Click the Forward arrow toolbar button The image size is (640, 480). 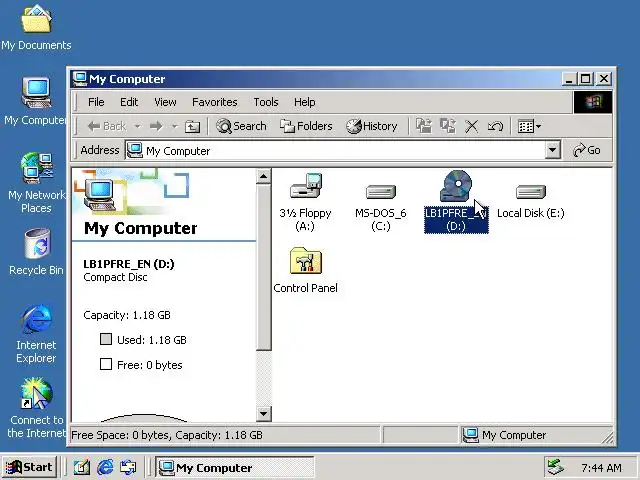pyautogui.click(x=156, y=126)
